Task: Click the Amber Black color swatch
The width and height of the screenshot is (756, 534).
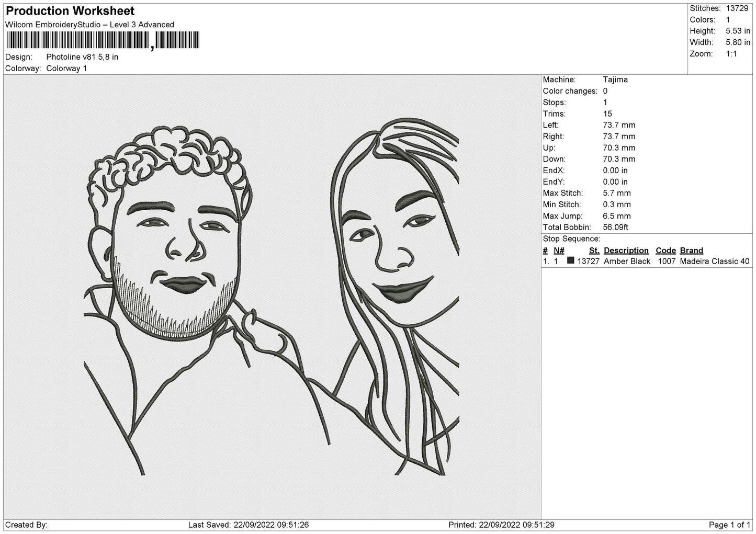Action: coord(571,260)
